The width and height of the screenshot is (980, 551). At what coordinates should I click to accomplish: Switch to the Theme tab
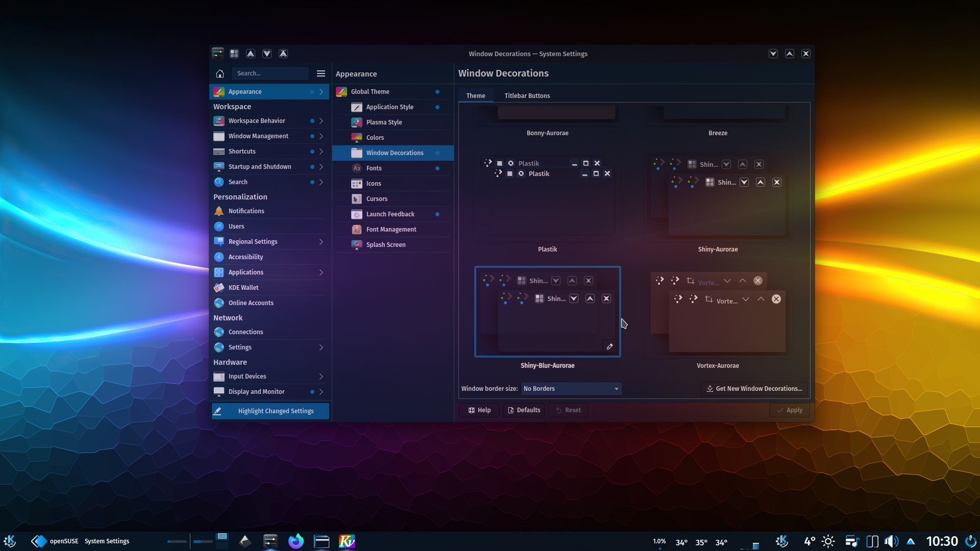click(476, 96)
